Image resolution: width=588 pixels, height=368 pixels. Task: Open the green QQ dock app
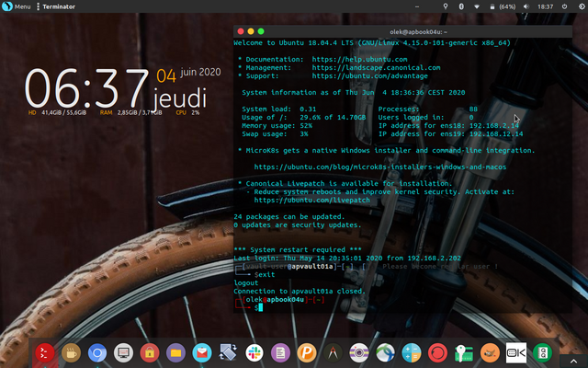[x=542, y=353]
